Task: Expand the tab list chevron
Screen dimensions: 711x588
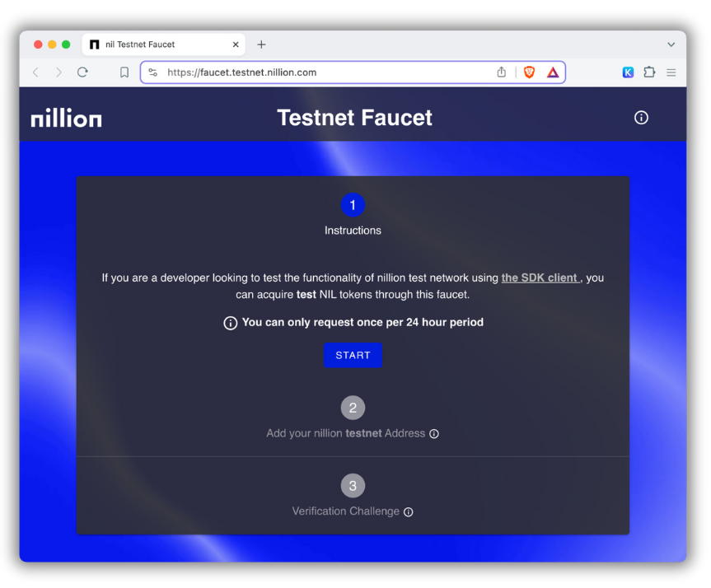Action: 671,44
